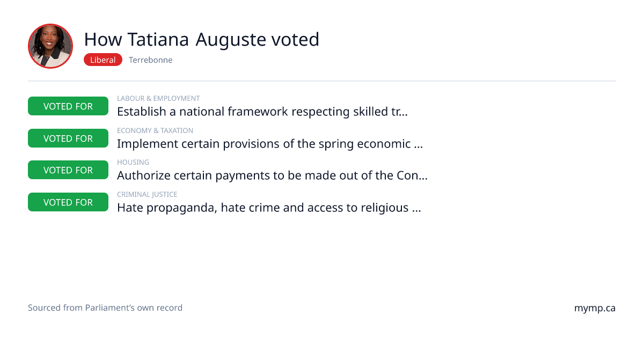Select the LABOUR & EMPLOYMENT category label
Screen dimensions: 644x338
158,99
